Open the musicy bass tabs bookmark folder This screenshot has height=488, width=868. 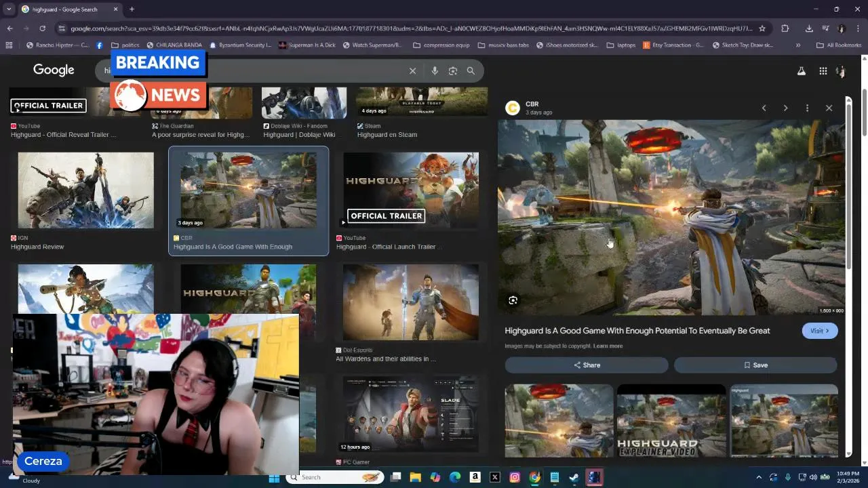click(503, 45)
